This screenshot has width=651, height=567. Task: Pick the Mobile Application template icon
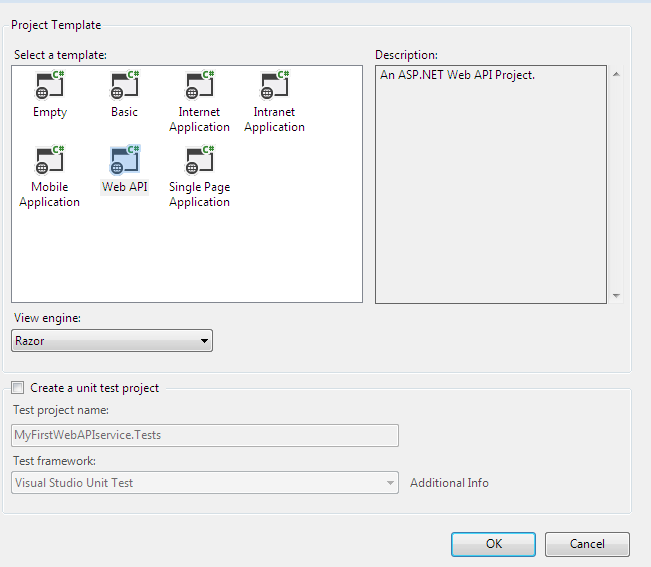[x=50, y=160]
